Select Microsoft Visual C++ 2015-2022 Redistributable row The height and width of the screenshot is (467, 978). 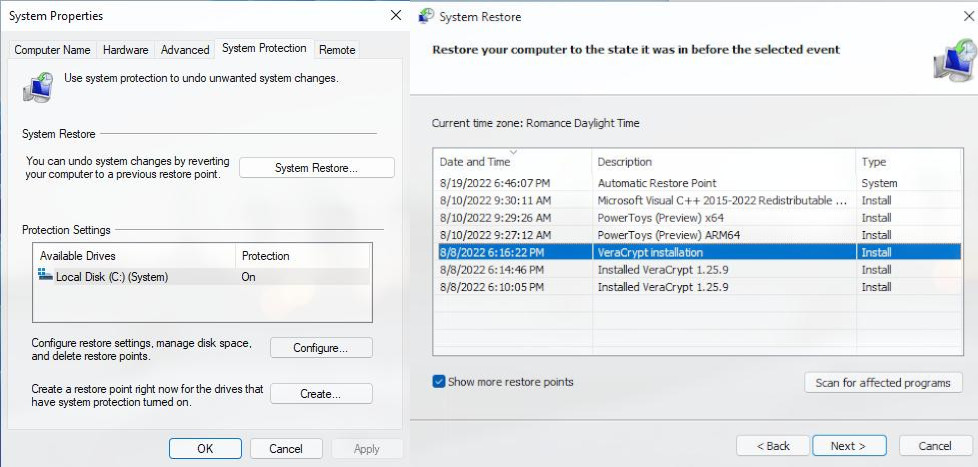pos(697,201)
